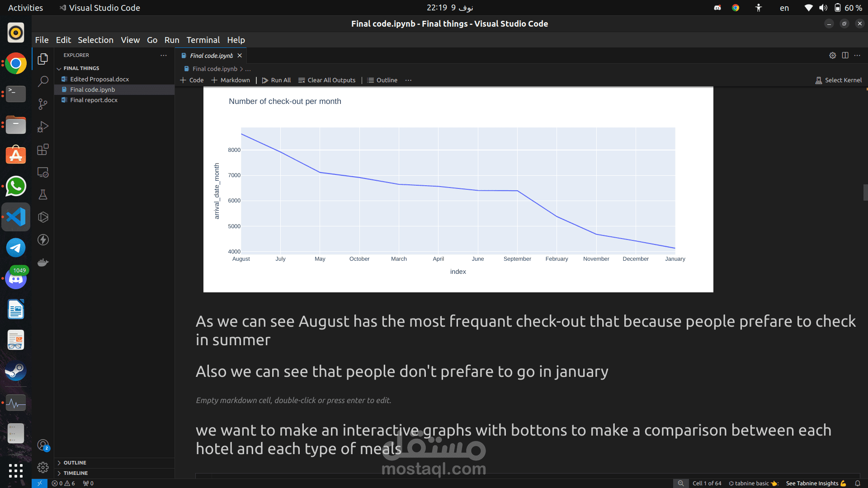The width and height of the screenshot is (868, 488).
Task: Open the Remote Explorer view
Action: pyautogui.click(x=43, y=172)
